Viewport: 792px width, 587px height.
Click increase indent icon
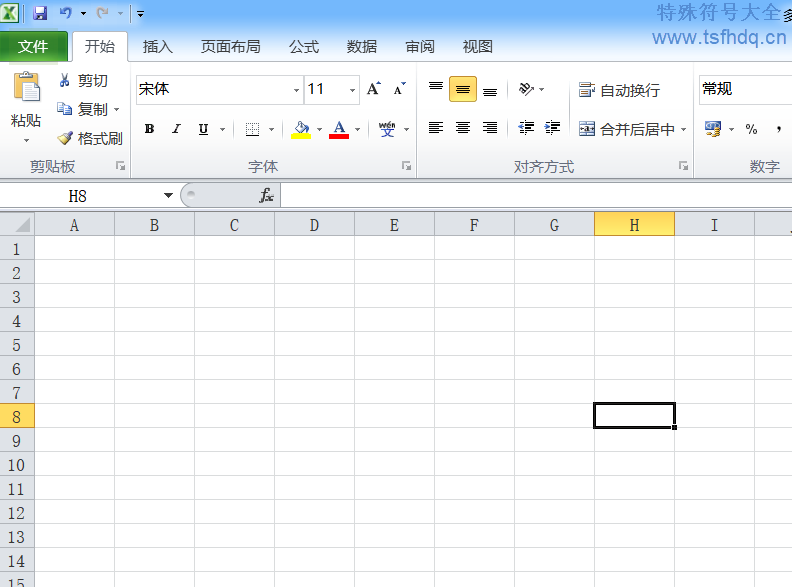(553, 128)
